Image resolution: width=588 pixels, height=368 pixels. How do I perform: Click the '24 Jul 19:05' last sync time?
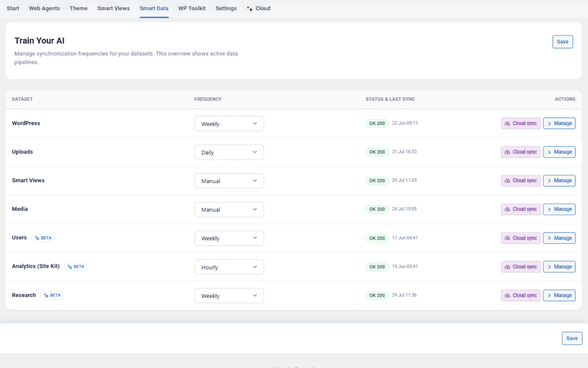pos(404,209)
